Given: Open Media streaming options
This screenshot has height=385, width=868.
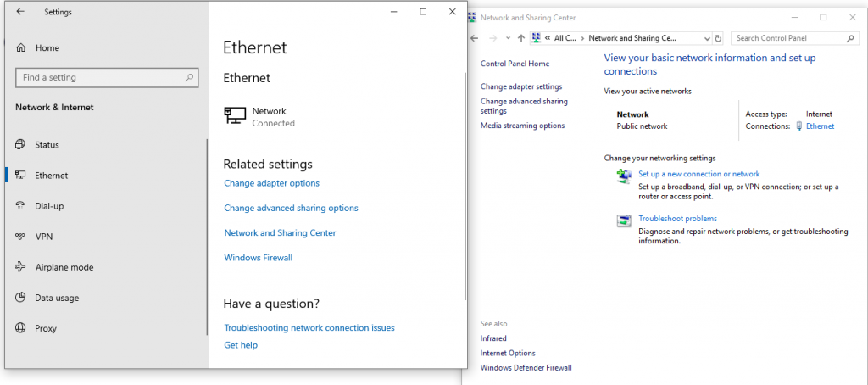Looking at the screenshot, I should point(522,126).
